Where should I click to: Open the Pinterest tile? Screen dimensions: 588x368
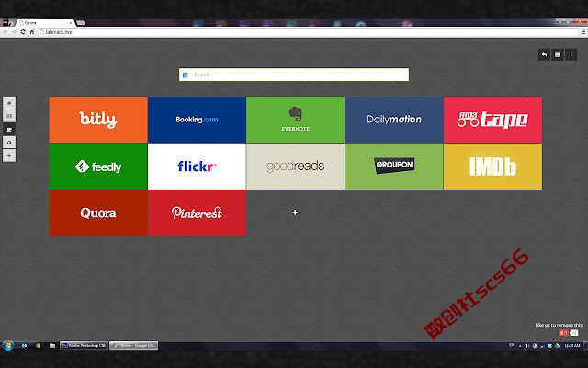197,213
